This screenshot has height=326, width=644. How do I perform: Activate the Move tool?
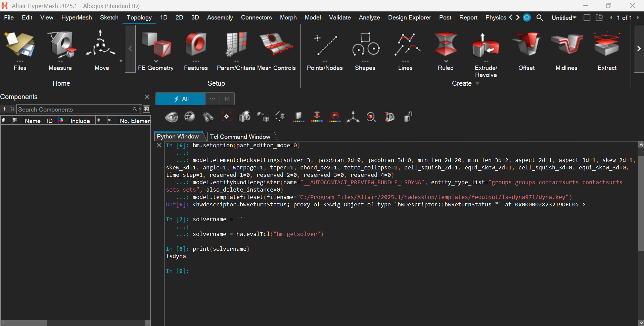pos(100,50)
